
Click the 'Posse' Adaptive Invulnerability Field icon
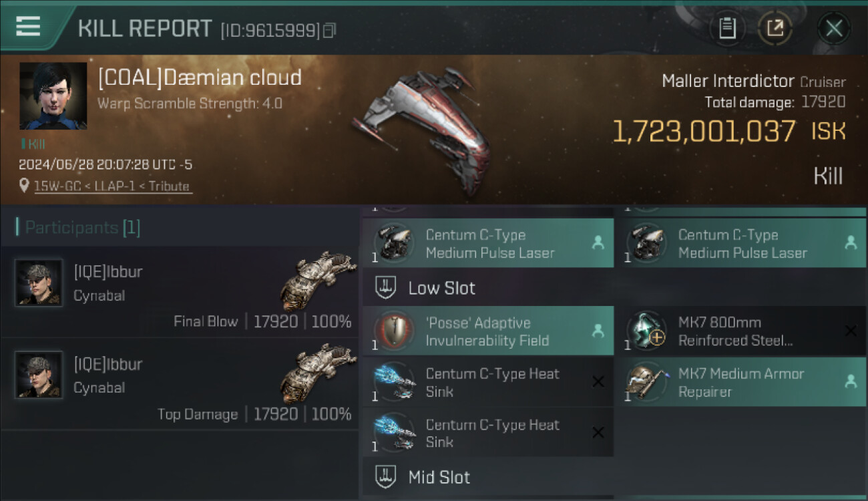395,330
